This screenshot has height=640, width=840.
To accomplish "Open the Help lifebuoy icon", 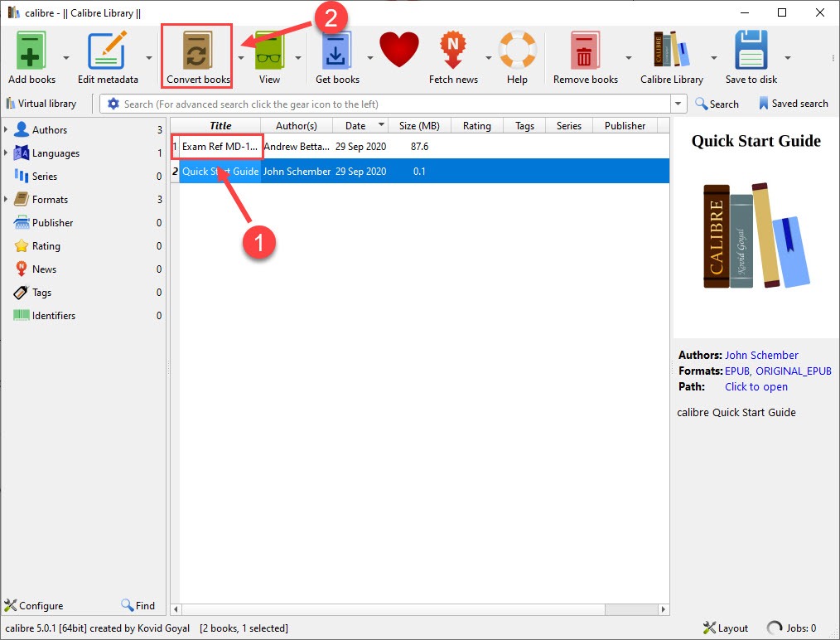I will [x=517, y=51].
